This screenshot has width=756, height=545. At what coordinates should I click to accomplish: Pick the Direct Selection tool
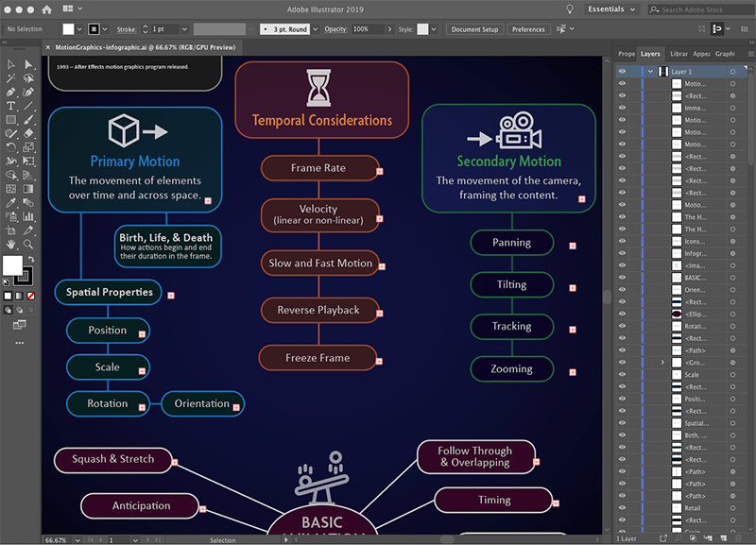click(28, 64)
